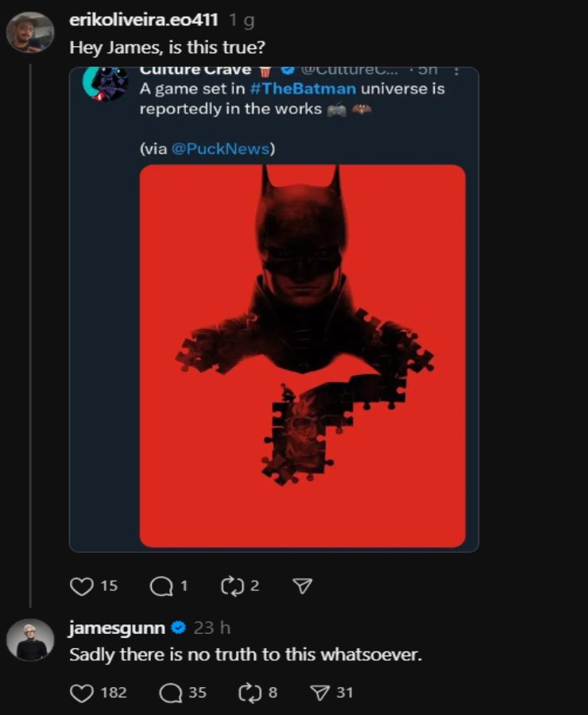Open erikoliveira.eo411's profile picture
Screen dimensions: 588x715
pos(30,32)
